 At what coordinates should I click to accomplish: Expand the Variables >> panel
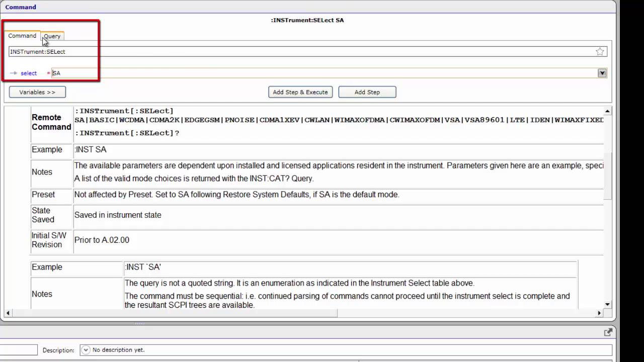tap(37, 92)
